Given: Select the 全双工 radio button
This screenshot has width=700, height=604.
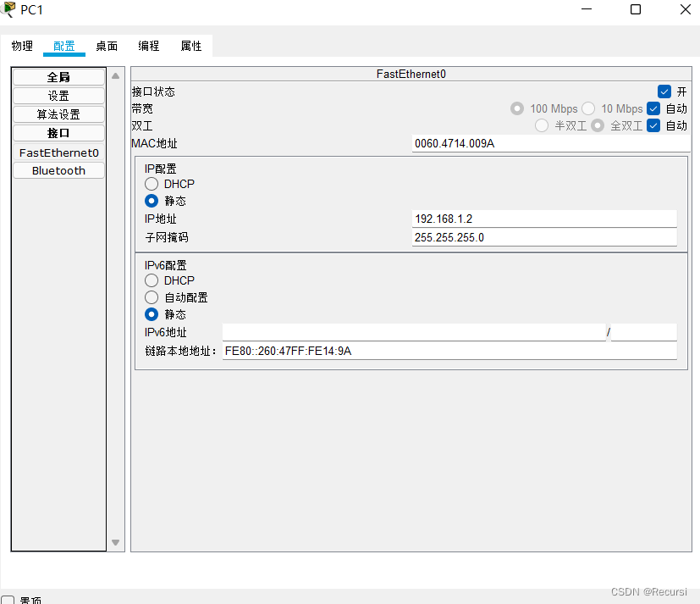Looking at the screenshot, I should (x=598, y=125).
